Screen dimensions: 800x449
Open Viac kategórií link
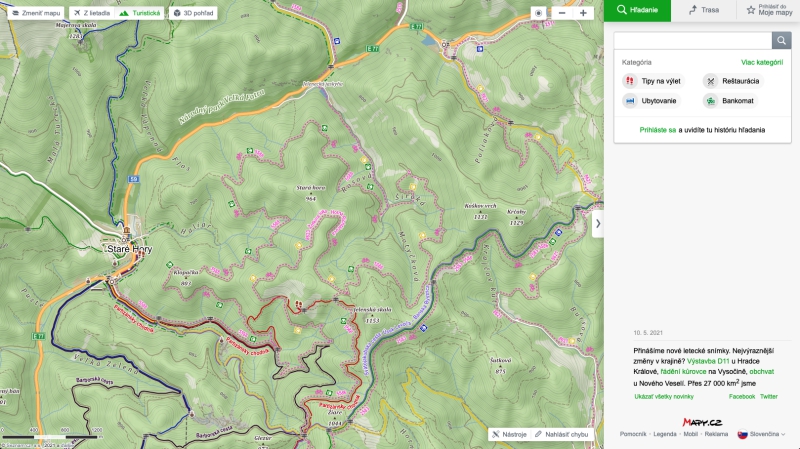pyautogui.click(x=762, y=62)
